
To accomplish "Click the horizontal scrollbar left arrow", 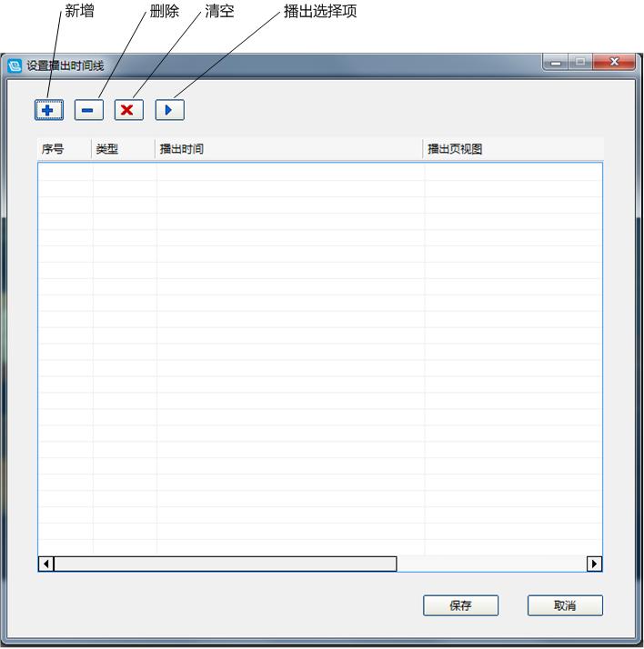I will 46,564.
